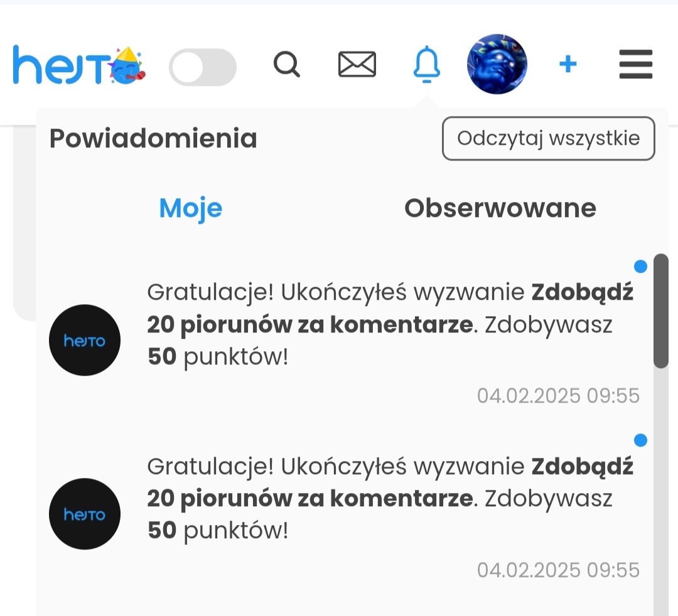The width and height of the screenshot is (678, 616).
Task: Open the hamburger menu
Action: pos(636,65)
